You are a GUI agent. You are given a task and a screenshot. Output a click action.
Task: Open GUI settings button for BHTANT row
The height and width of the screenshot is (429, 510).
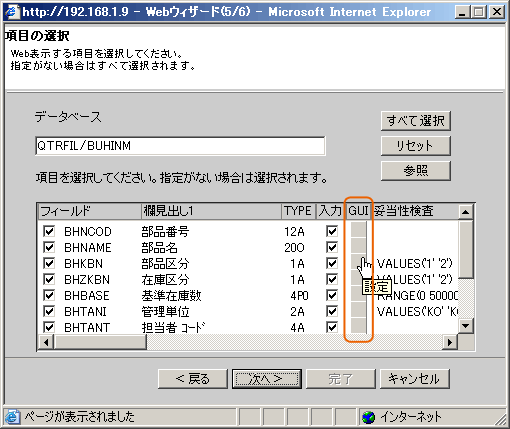tap(359, 327)
